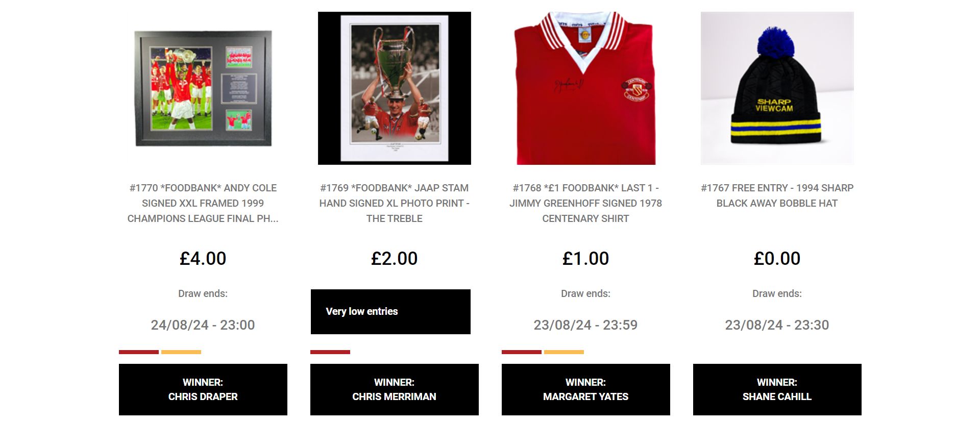Click the Very low entries black banner
The height and width of the screenshot is (422, 980).
tap(390, 312)
